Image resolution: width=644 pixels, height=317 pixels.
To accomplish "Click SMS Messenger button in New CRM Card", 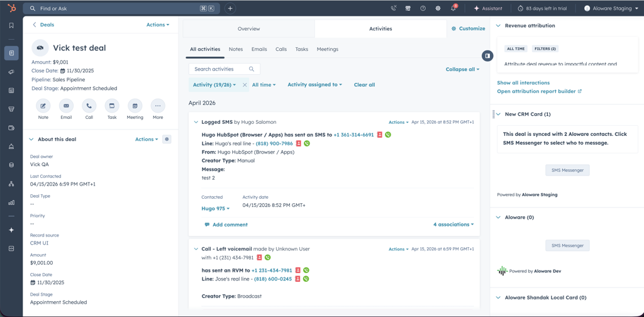I will pos(568,170).
